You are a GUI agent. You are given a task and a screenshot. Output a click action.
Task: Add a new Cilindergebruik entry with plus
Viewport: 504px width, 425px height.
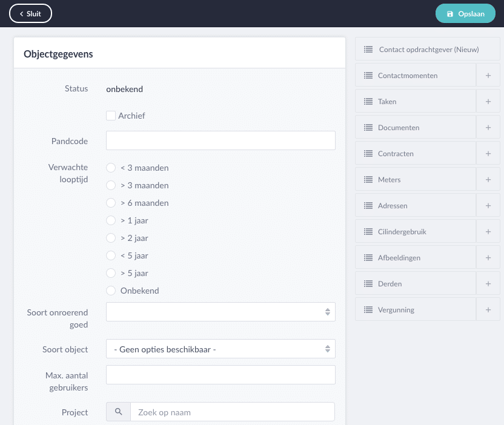(x=488, y=231)
